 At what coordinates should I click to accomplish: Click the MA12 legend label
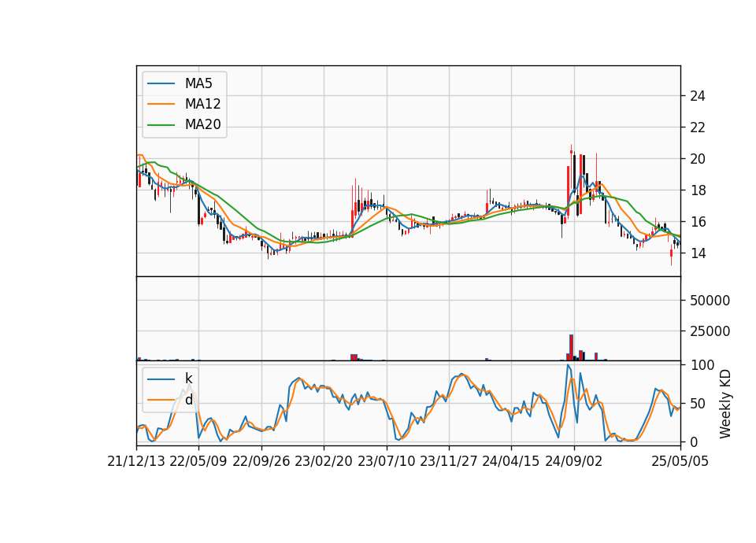202,104
